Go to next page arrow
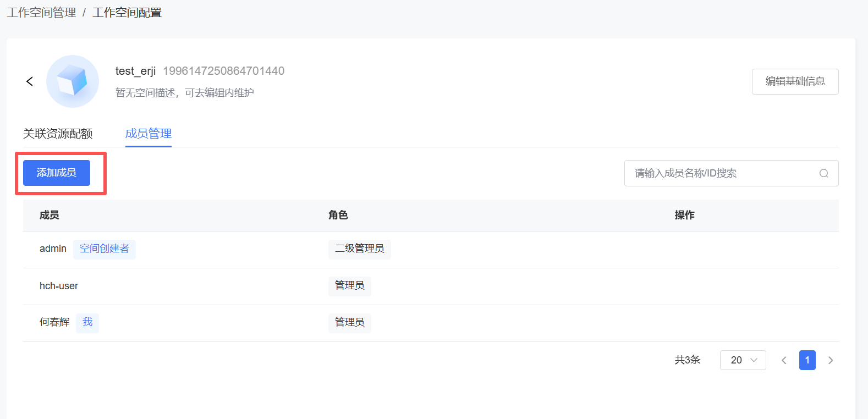This screenshot has height=419, width=868. pos(831,360)
